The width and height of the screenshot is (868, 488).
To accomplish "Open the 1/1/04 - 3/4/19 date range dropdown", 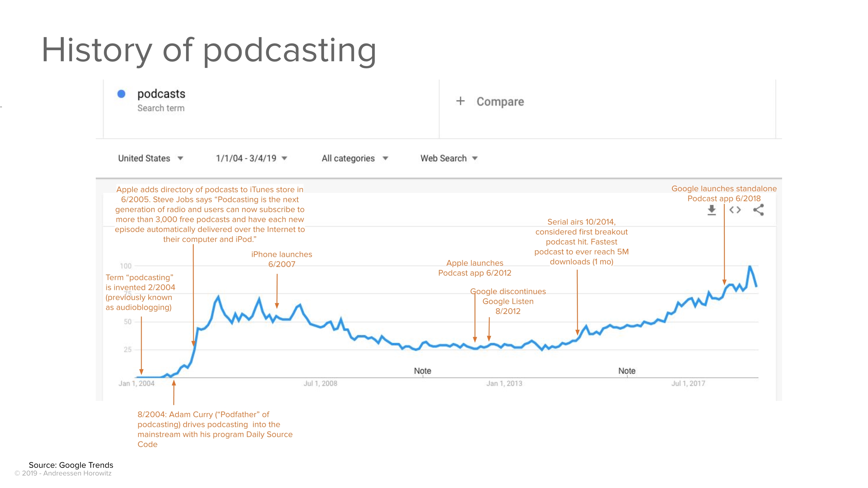I will tap(251, 158).
